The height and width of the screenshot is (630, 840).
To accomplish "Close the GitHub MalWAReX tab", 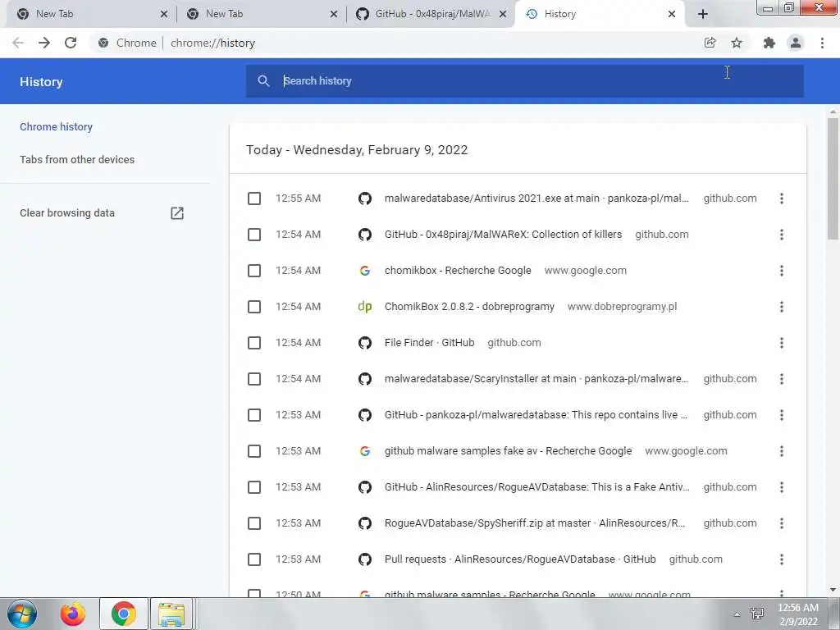I will coord(503,15).
